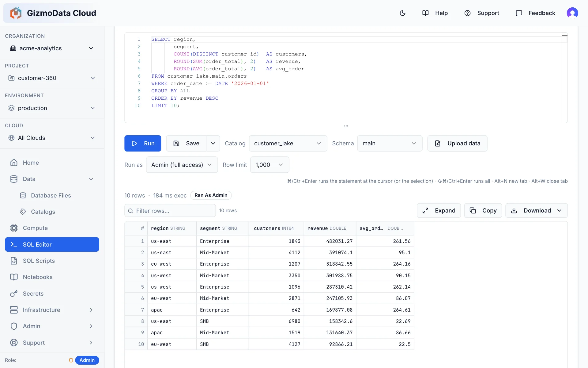Viewport: 588px width, 368px height.
Task: Click the Admin role badge
Action: [x=87, y=360]
